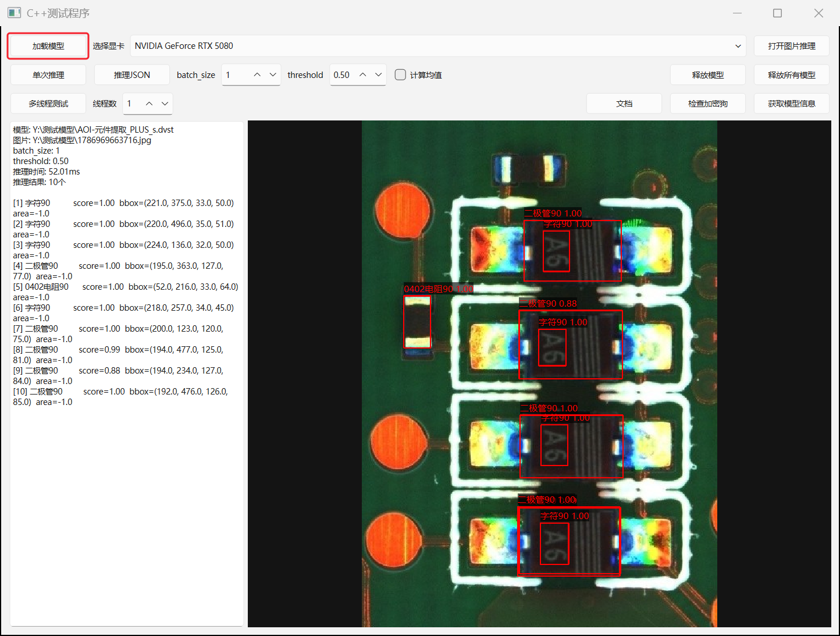Enable the 计算均值 checkbox
Image resolution: width=840 pixels, height=636 pixels.
click(400, 74)
